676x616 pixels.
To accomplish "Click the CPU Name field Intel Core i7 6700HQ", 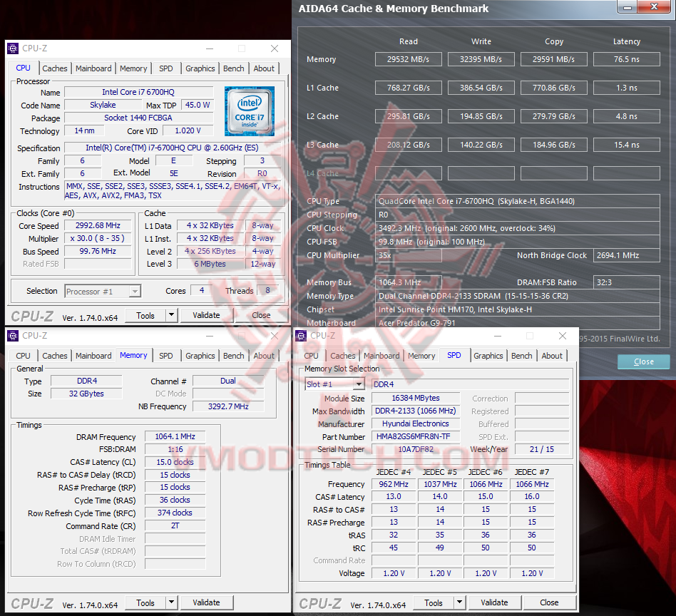I will coord(138,92).
